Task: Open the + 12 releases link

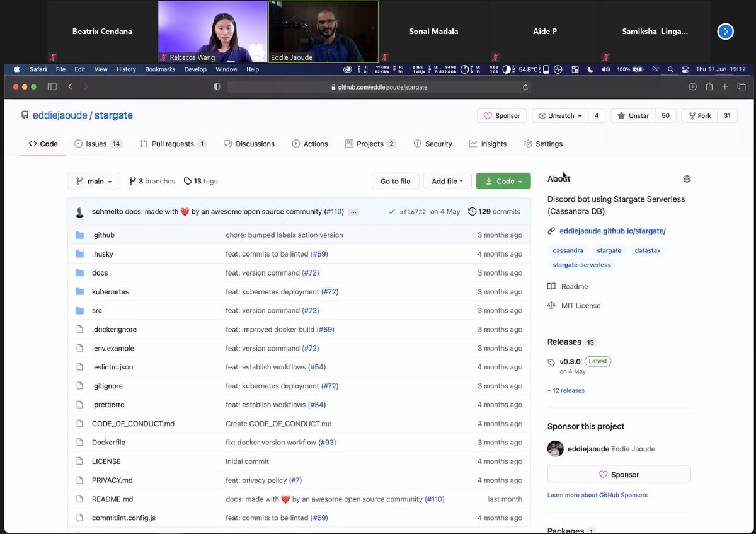Action: (x=566, y=391)
